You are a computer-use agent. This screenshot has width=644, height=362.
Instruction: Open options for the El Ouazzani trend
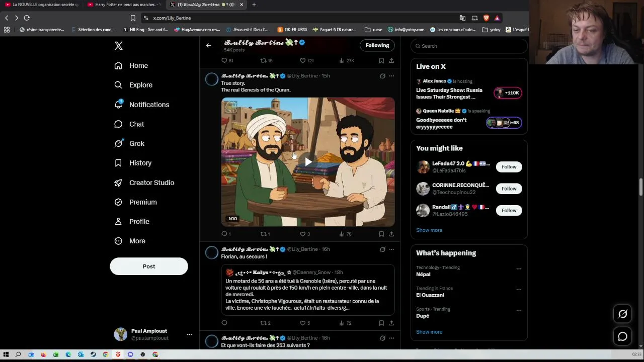519,290
